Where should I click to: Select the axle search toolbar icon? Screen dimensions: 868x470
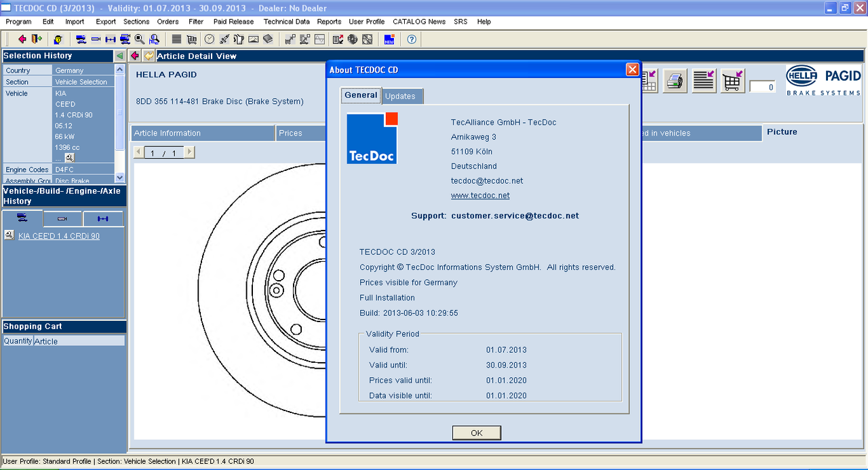click(111, 39)
